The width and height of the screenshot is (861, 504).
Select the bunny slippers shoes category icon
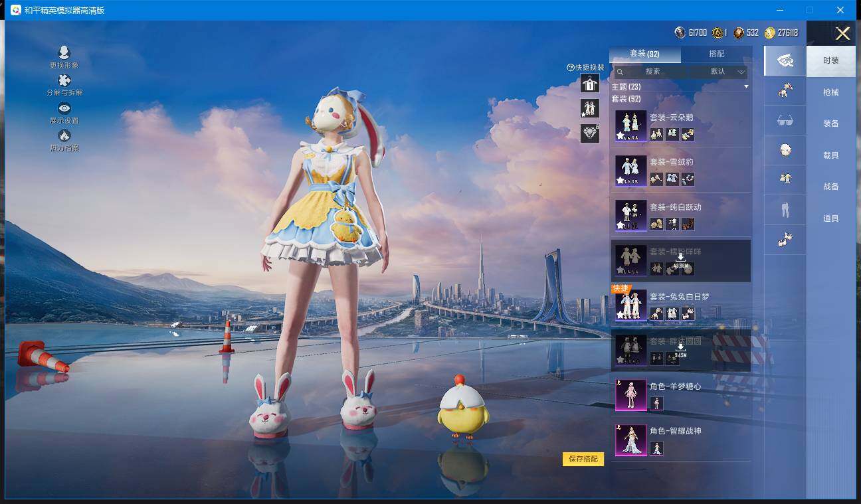[x=785, y=240]
